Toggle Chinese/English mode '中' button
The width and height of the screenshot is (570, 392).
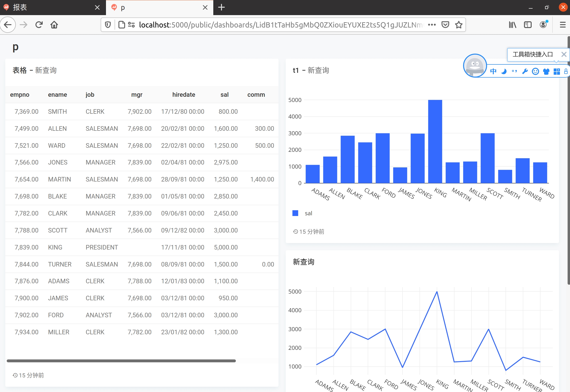(493, 71)
